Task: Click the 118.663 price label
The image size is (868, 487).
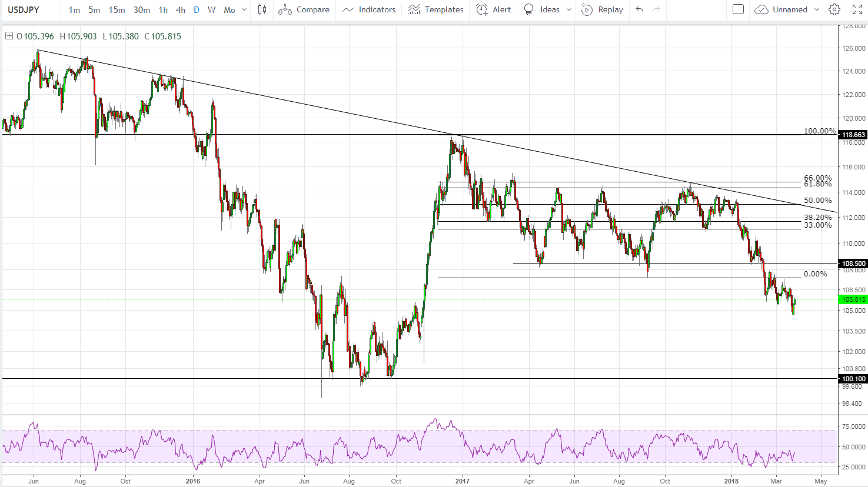Action: [x=853, y=135]
